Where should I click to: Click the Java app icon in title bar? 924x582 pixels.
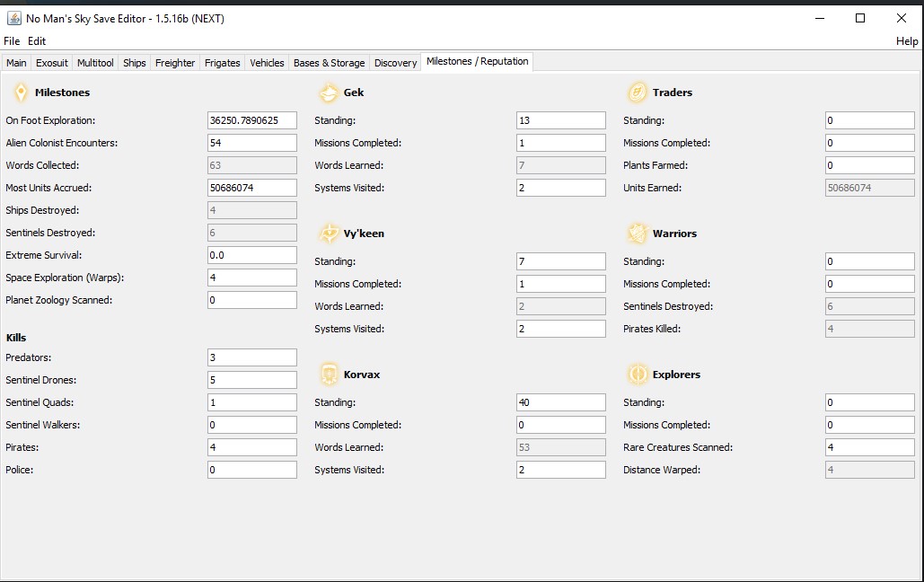point(13,18)
